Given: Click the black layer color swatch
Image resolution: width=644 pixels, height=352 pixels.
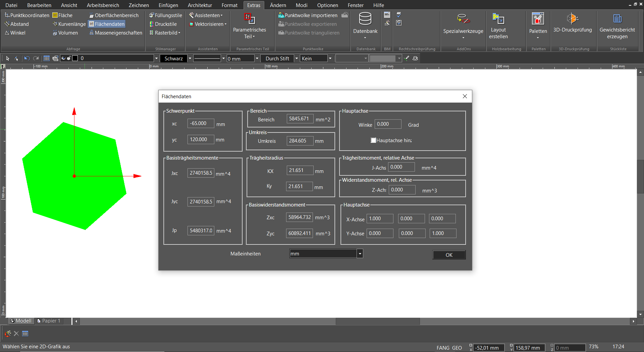Looking at the screenshot, I should tap(75, 58).
